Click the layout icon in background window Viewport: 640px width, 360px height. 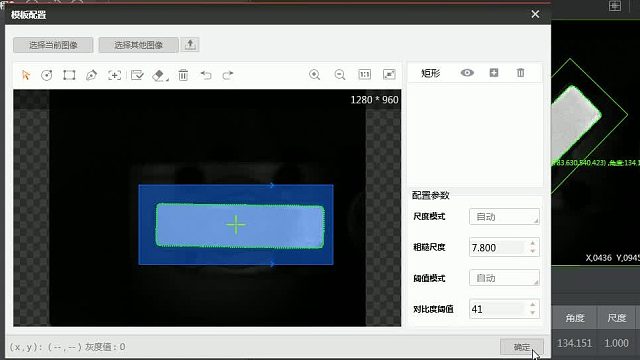tap(615, 6)
